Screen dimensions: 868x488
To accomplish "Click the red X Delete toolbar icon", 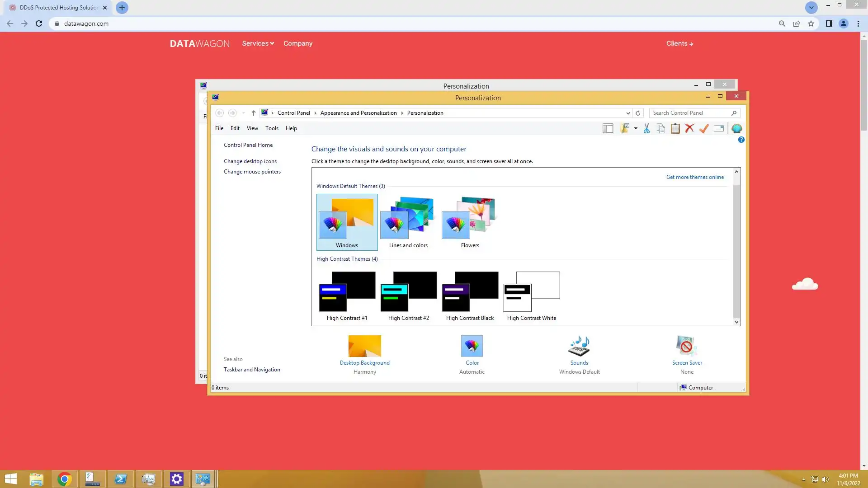I will coord(689,128).
